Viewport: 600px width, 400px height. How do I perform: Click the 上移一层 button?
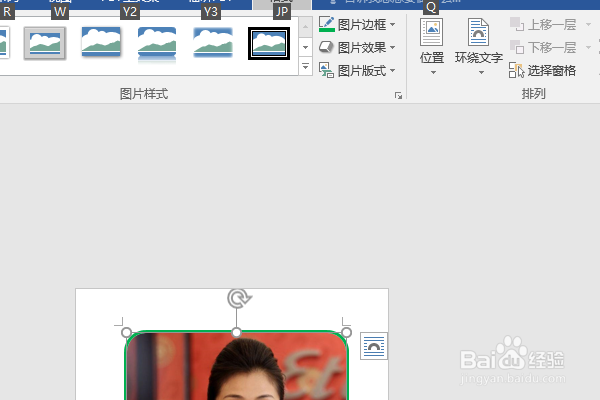point(543,25)
